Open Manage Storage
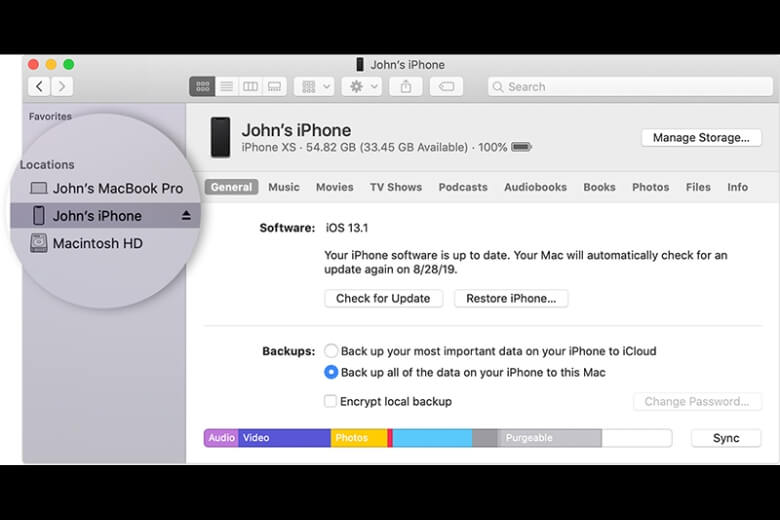Screen dimensions: 780x520 (701, 138)
